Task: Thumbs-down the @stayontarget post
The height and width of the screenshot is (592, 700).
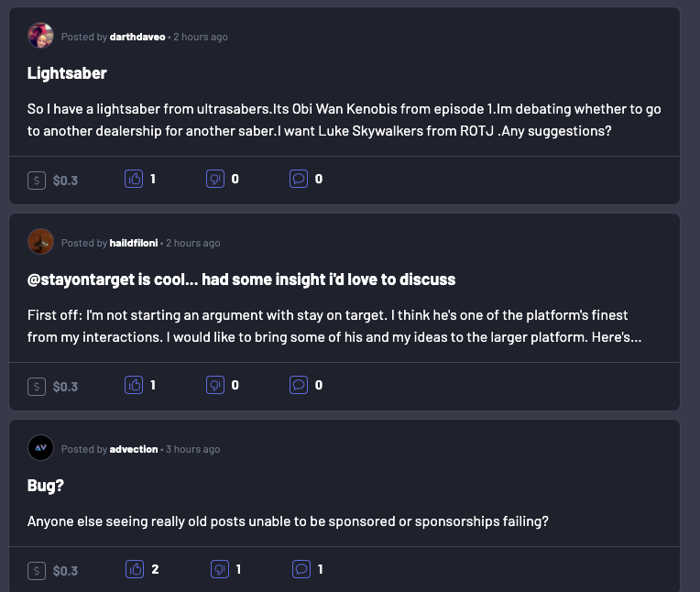Action: [215, 385]
